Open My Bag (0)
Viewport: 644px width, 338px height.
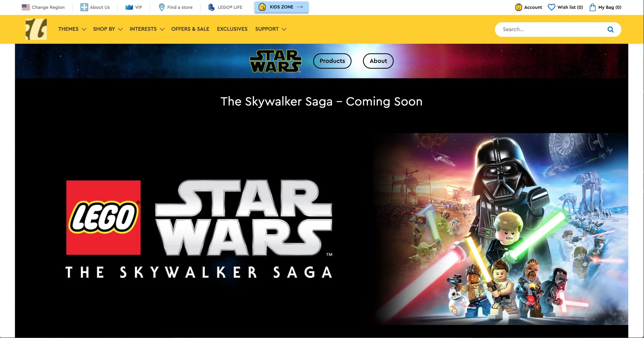pos(610,7)
